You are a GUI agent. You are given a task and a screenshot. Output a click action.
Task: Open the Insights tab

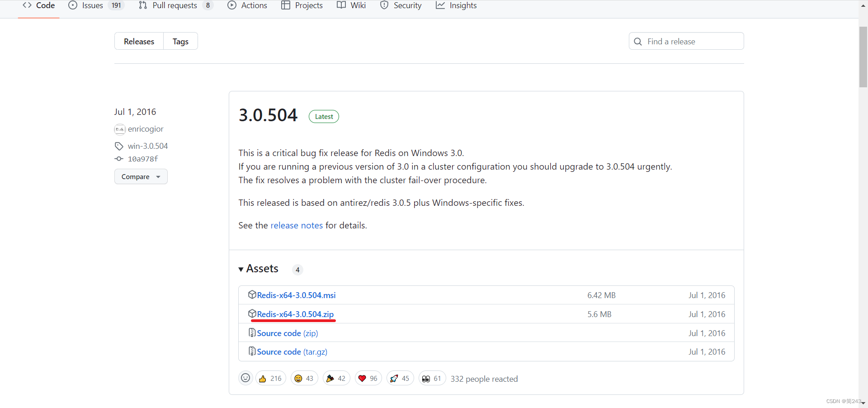456,5
